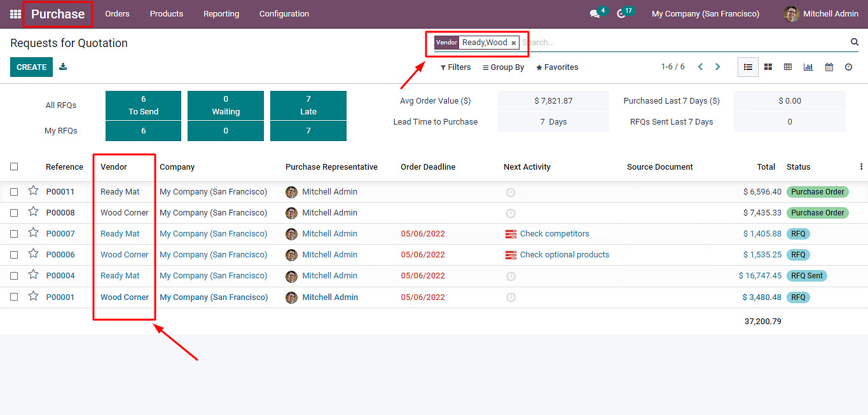Open the Group By dropdown
The height and width of the screenshot is (415, 868).
click(503, 67)
